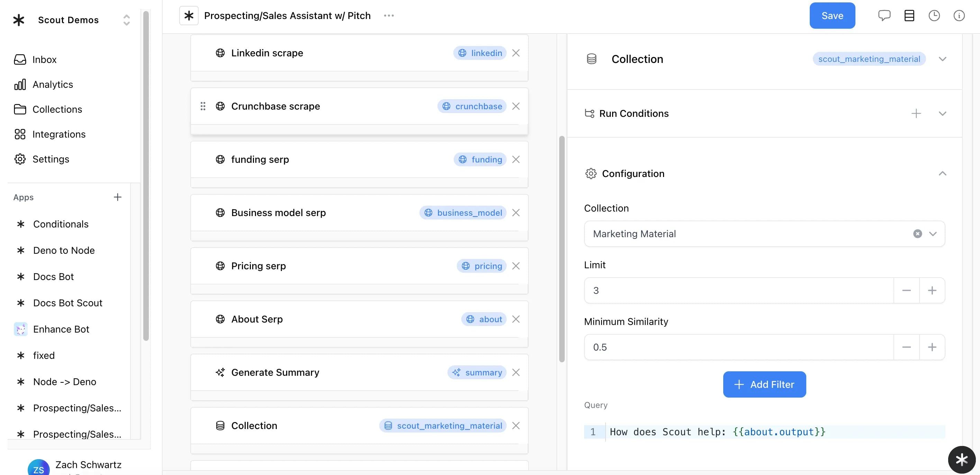The width and height of the screenshot is (980, 475).
Task: Click the sparkle icon on Generate Summary
Action: (220, 372)
